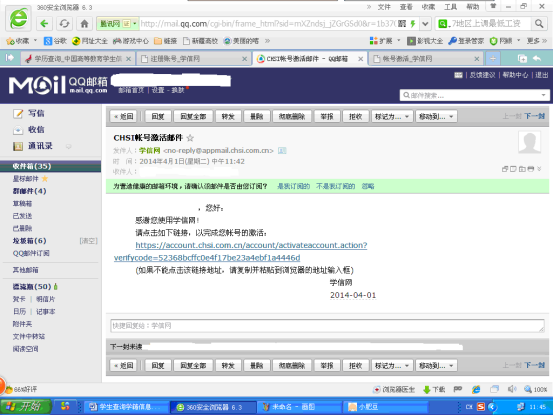Open 影视大全 toolbar shortcut

pos(425,41)
